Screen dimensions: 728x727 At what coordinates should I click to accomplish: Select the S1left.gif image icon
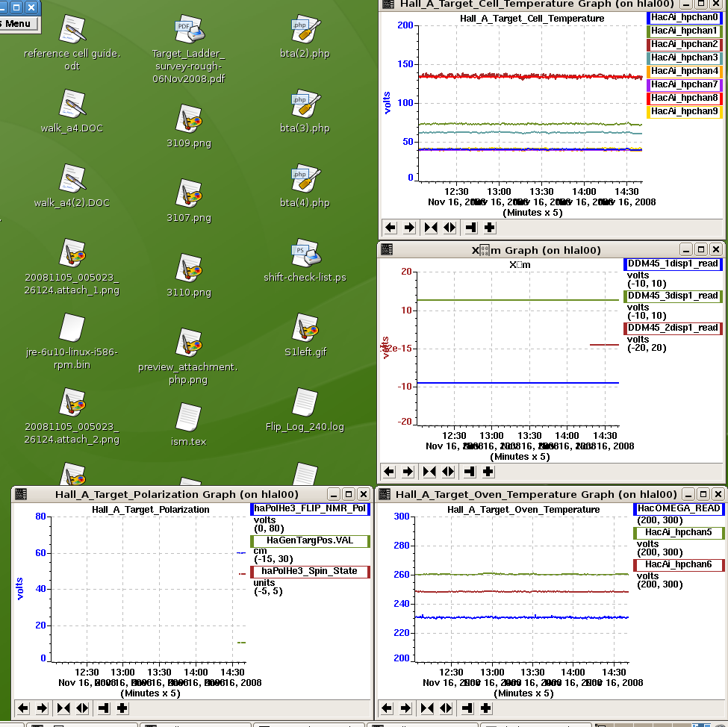coord(305,327)
